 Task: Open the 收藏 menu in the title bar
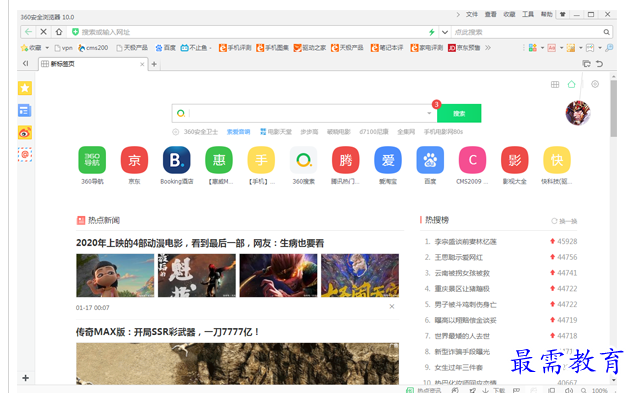[x=509, y=15]
